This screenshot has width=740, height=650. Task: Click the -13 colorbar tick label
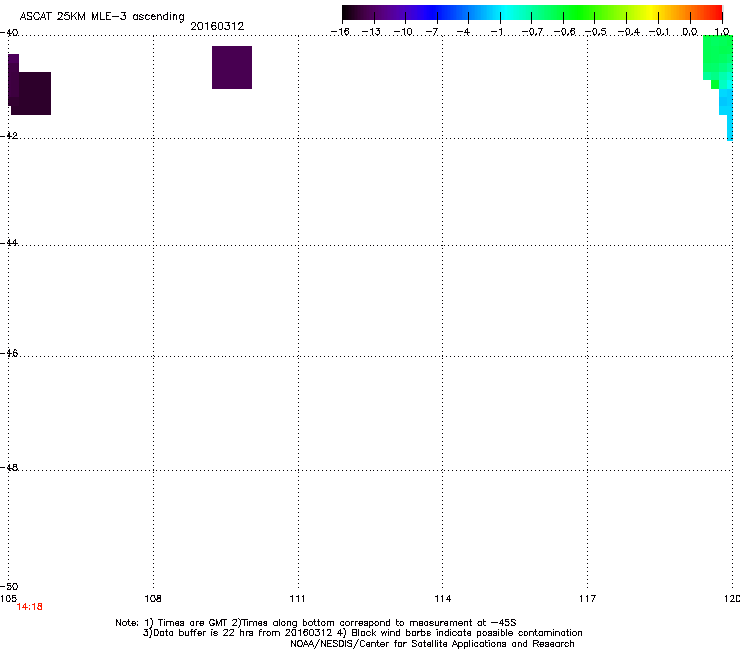pos(371,32)
